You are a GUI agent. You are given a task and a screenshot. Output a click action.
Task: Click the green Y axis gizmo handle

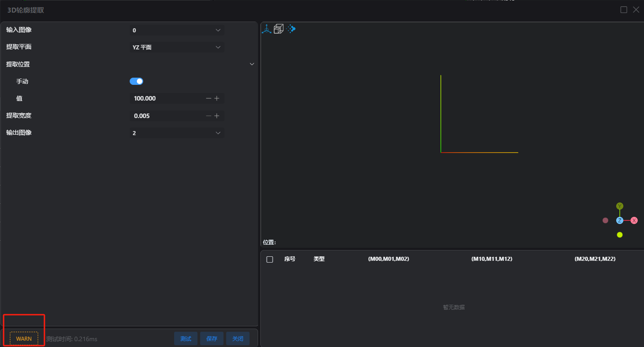tap(620, 206)
